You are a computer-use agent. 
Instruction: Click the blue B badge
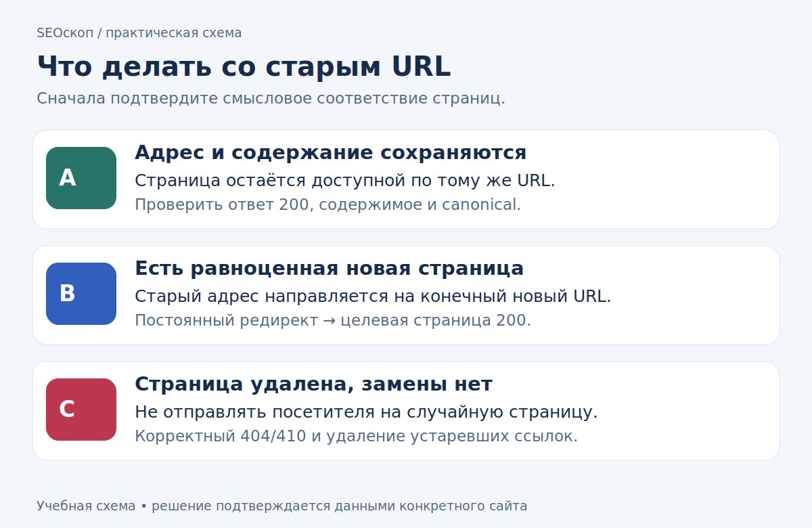click(x=81, y=294)
